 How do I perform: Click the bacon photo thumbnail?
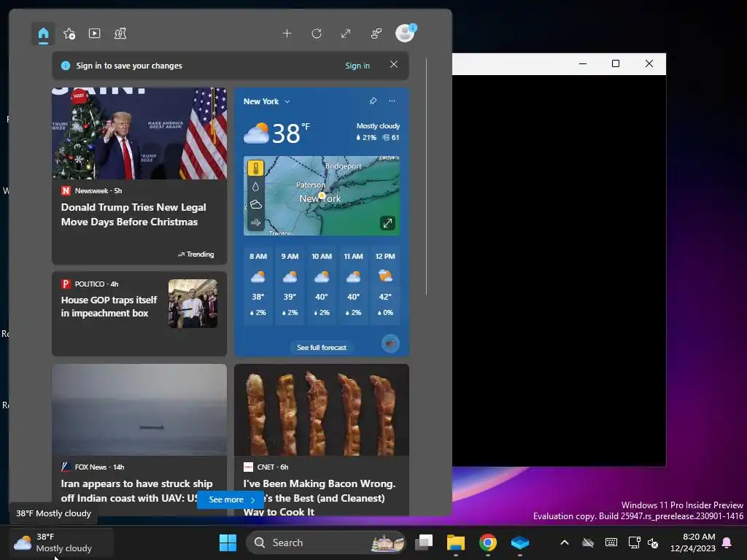click(x=322, y=410)
